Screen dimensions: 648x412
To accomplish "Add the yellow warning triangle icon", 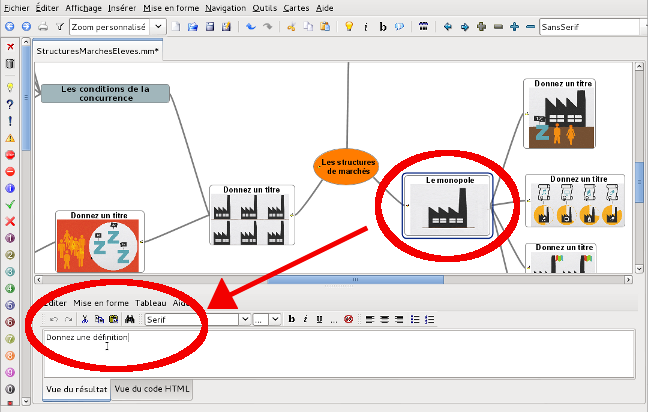I will tap(9, 136).
